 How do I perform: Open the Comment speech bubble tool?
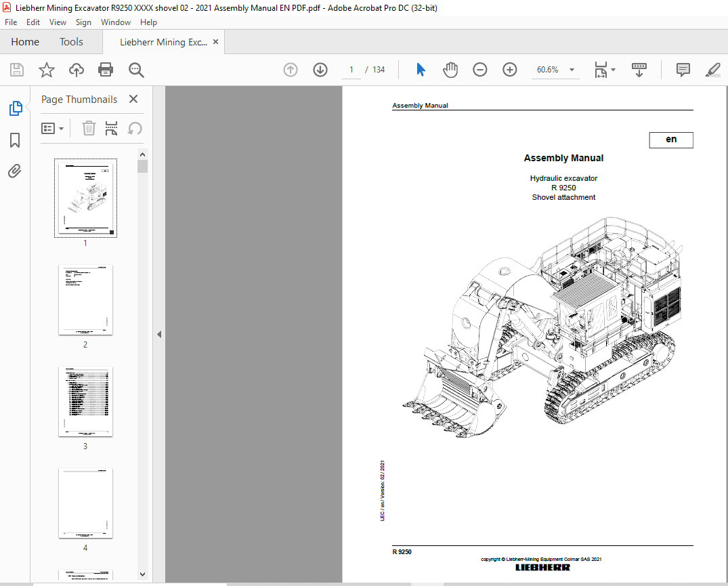pyautogui.click(x=683, y=70)
